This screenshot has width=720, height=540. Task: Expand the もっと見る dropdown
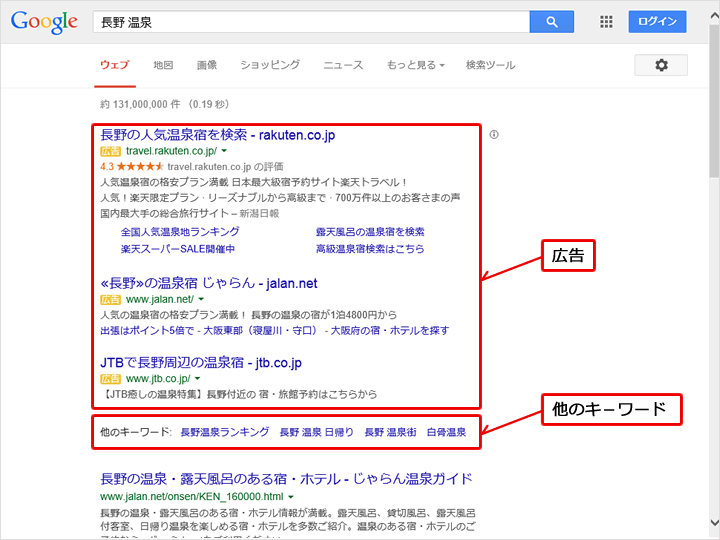416,65
